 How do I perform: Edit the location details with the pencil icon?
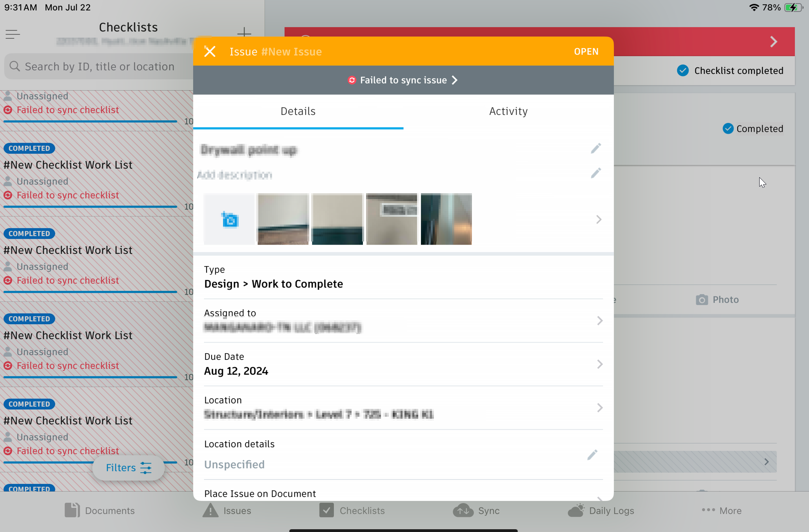(x=592, y=454)
